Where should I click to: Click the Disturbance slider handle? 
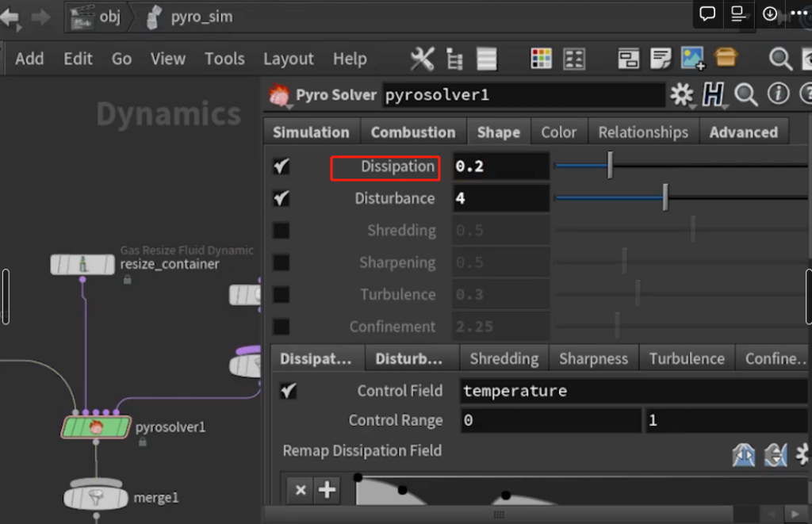point(665,197)
